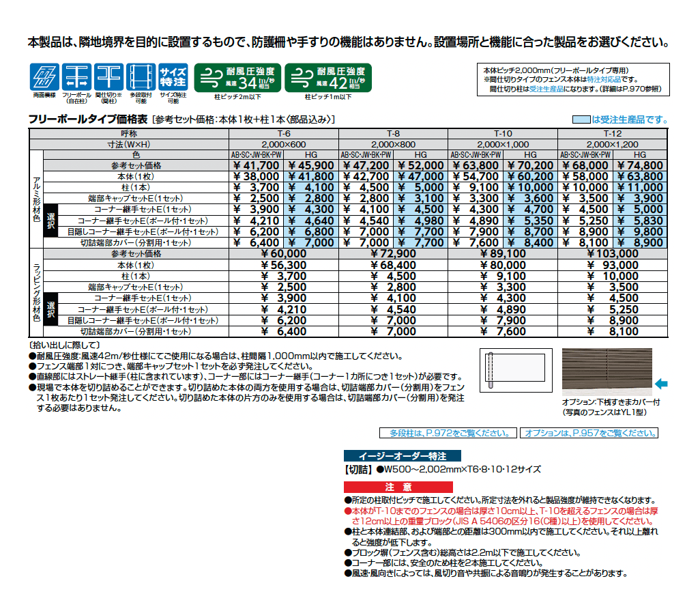Click the 〔拾い出しに際して〕 heading
700x594 pixels.
coord(65,345)
